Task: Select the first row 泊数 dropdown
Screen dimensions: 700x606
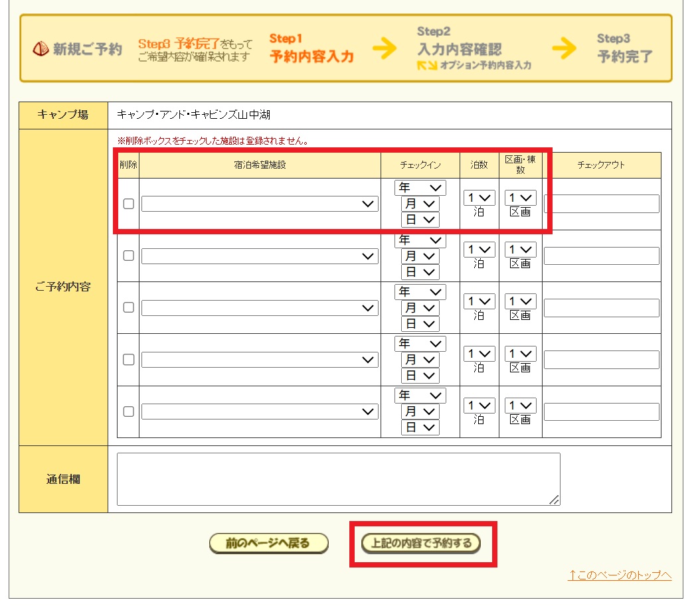Action: 479,197
